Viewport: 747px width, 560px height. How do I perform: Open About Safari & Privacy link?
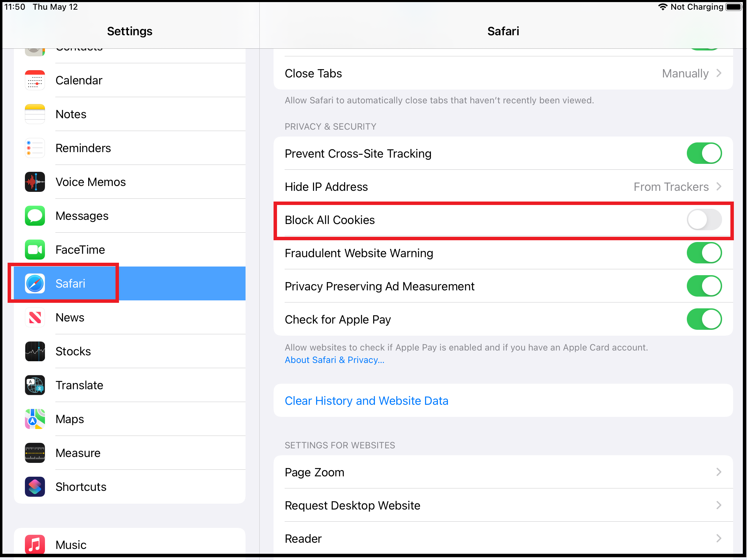pyautogui.click(x=334, y=360)
